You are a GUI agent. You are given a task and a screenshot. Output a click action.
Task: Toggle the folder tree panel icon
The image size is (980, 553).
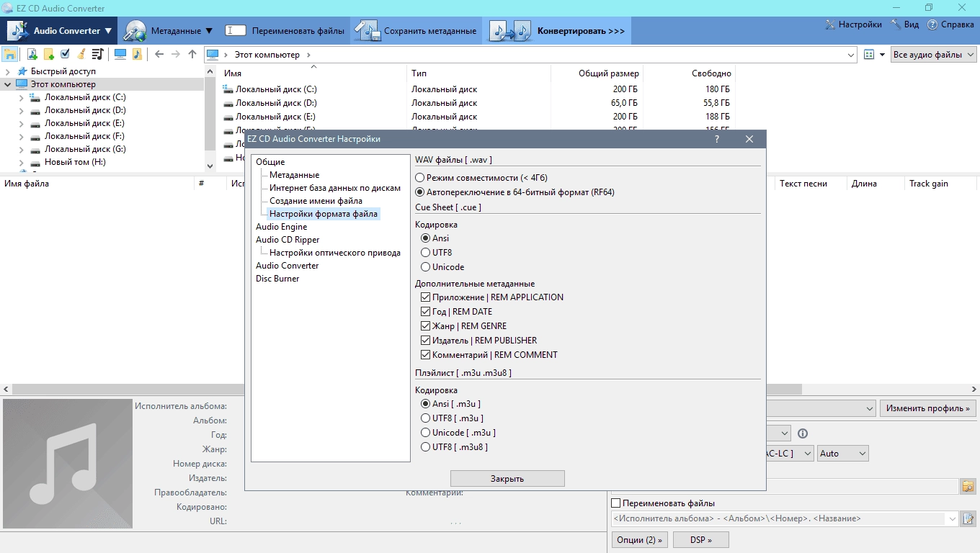click(10, 54)
